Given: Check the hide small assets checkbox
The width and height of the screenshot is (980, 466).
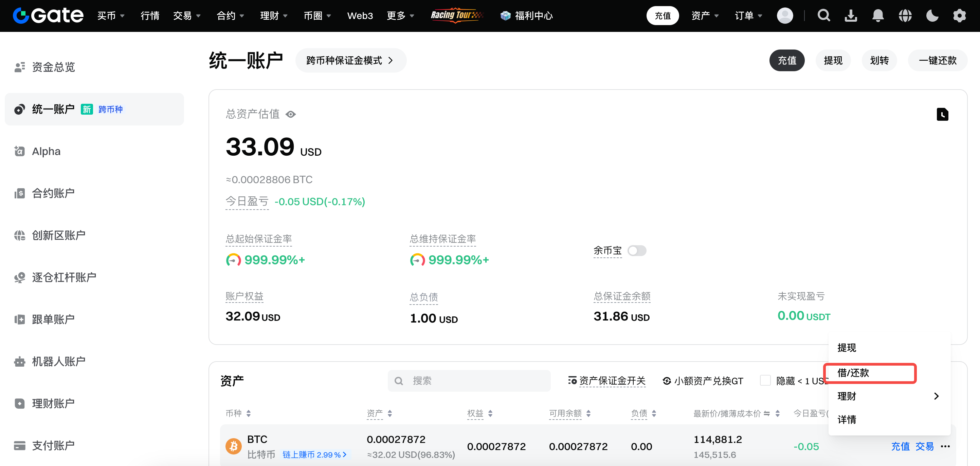Looking at the screenshot, I should coord(765,381).
